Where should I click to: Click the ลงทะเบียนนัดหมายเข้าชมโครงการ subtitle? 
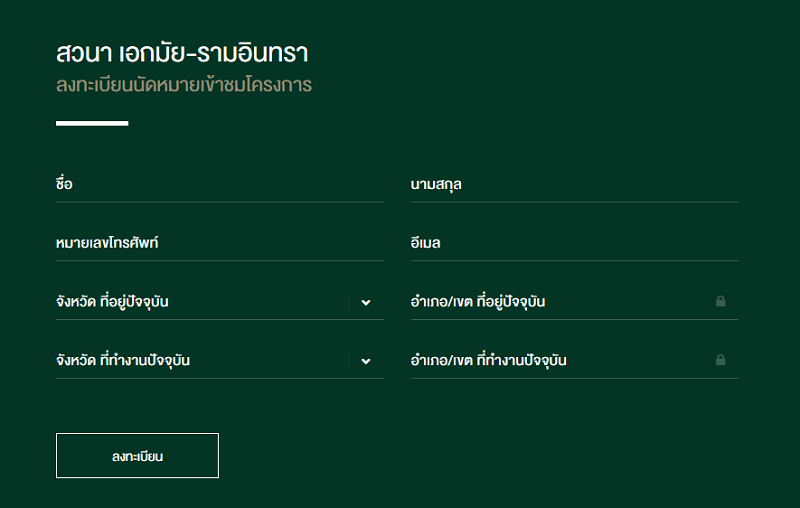click(x=184, y=85)
